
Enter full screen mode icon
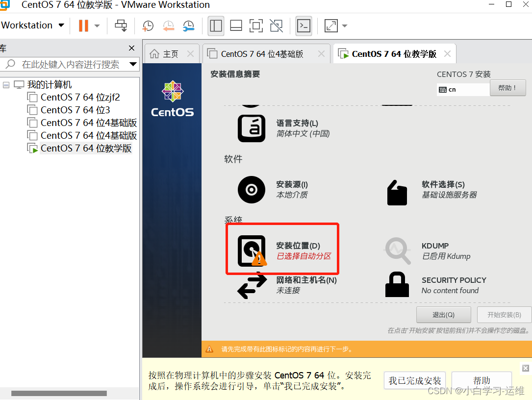coord(256,26)
